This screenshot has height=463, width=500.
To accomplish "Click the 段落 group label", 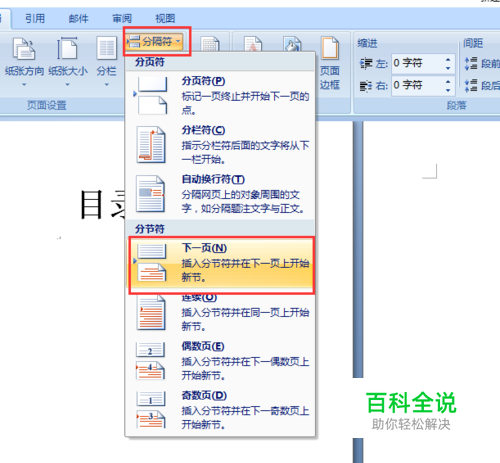I will 456,105.
